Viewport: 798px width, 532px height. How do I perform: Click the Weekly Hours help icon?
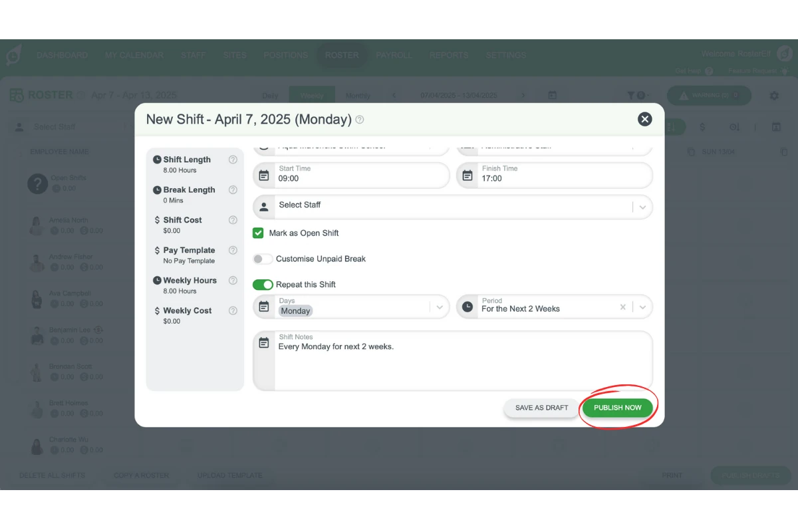[x=233, y=281]
